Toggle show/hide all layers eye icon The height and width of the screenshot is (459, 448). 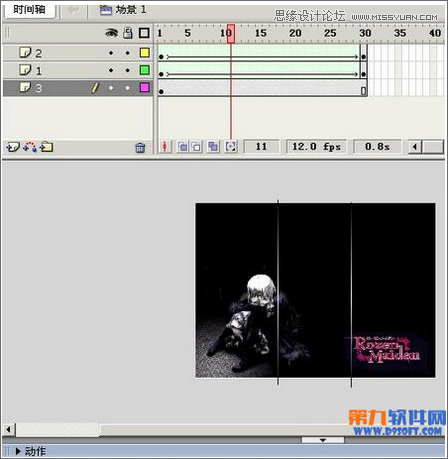tap(112, 33)
